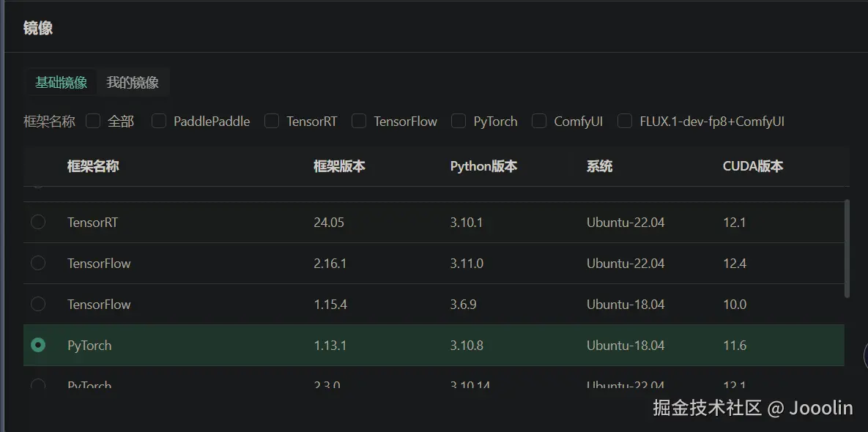868x432 pixels.
Task: Tick the TensorRT filter checkbox
Action: coord(272,122)
